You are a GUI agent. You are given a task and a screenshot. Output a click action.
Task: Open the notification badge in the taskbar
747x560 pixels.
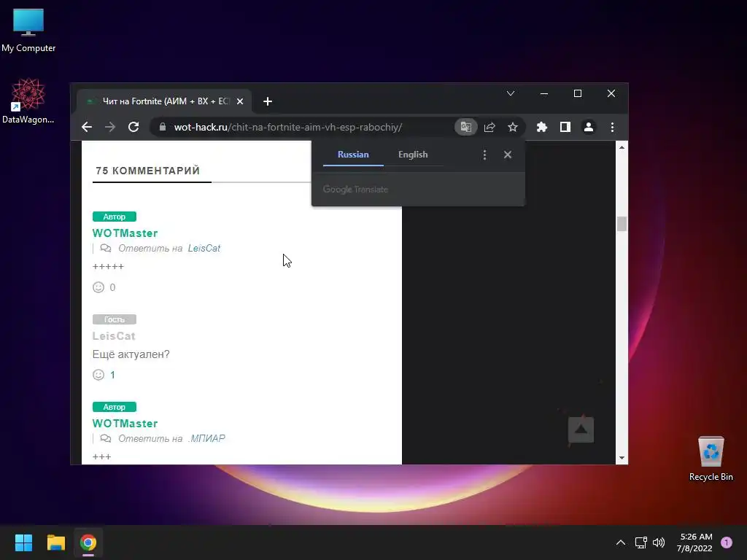[727, 542]
